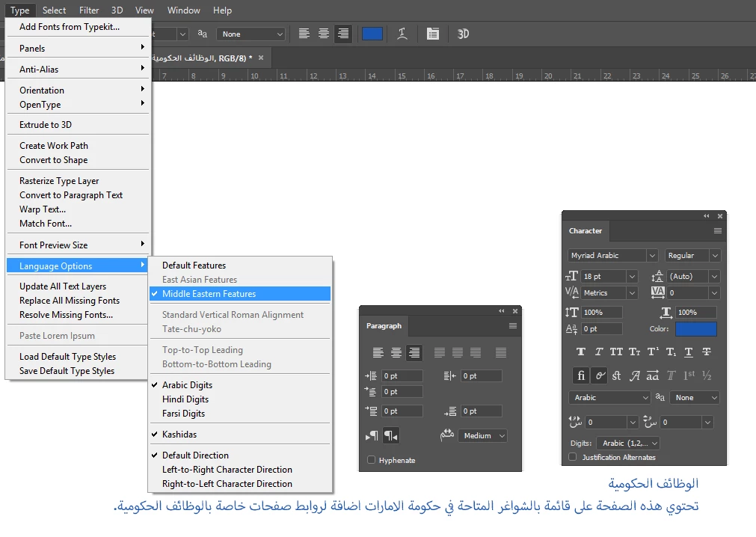Click right align in Paragraph panel
Viewport: 756px width, 537px height.
414,353
